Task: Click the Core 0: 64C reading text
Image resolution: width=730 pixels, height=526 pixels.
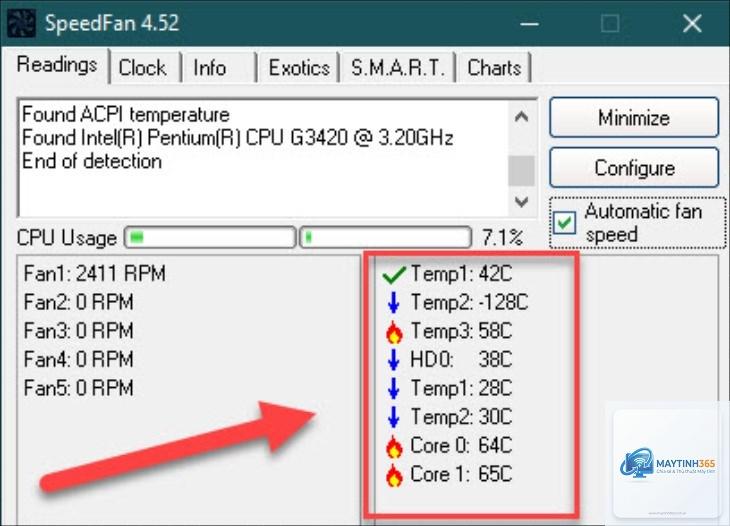Action: click(461, 446)
